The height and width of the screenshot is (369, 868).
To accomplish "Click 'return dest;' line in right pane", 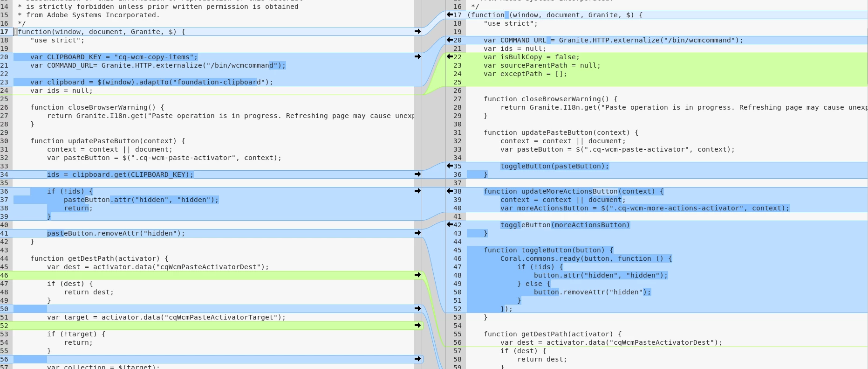I will 542,359.
